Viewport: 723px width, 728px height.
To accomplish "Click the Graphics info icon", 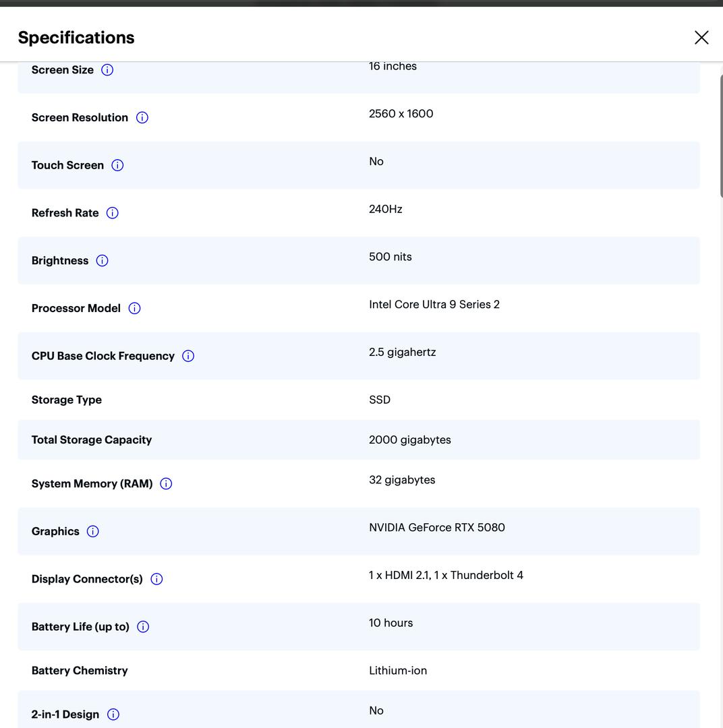I will coord(93,532).
